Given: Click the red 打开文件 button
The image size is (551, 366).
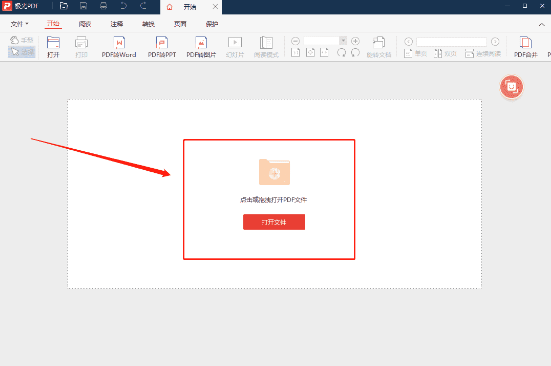Looking at the screenshot, I should pos(274,222).
